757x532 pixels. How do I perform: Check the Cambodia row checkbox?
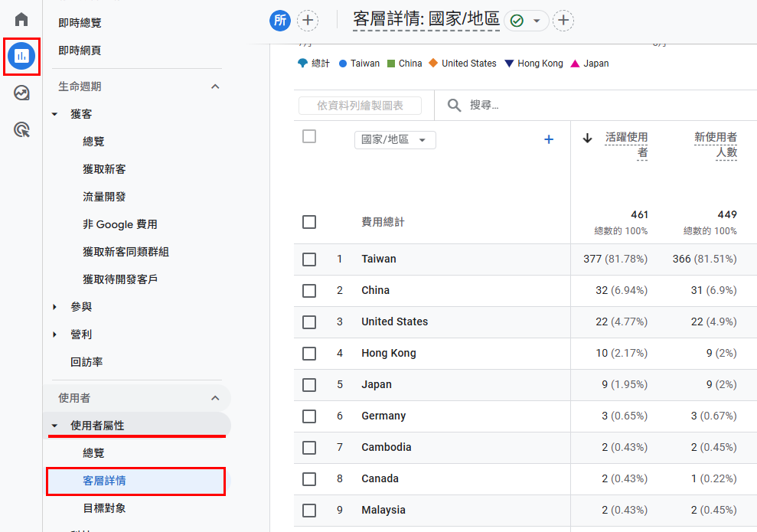point(309,448)
